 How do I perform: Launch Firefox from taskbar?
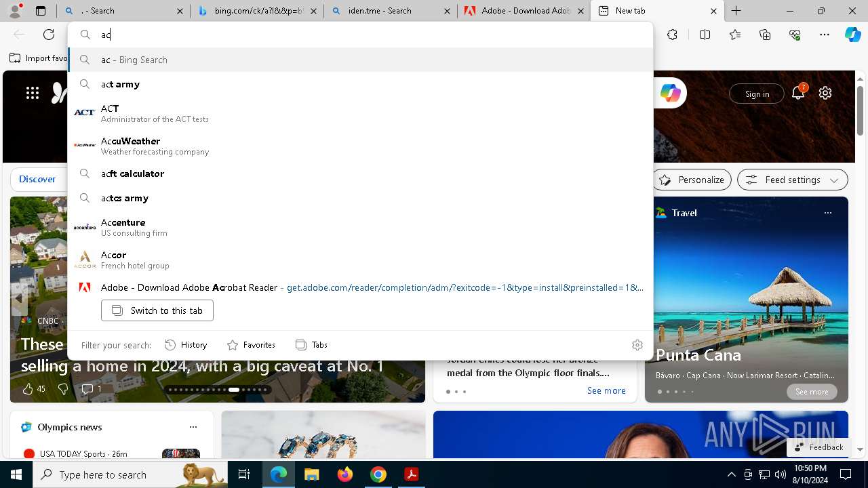[x=345, y=474]
